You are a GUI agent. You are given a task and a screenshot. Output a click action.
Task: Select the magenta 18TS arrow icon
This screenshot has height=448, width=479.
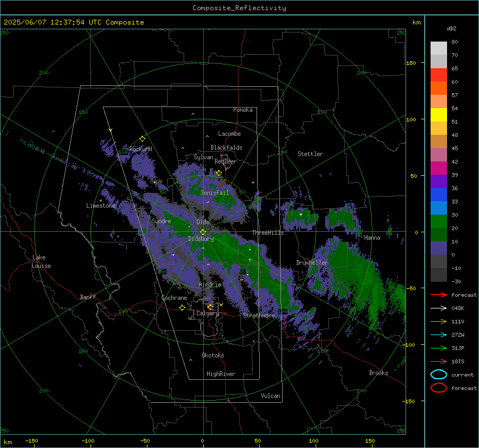(439, 362)
